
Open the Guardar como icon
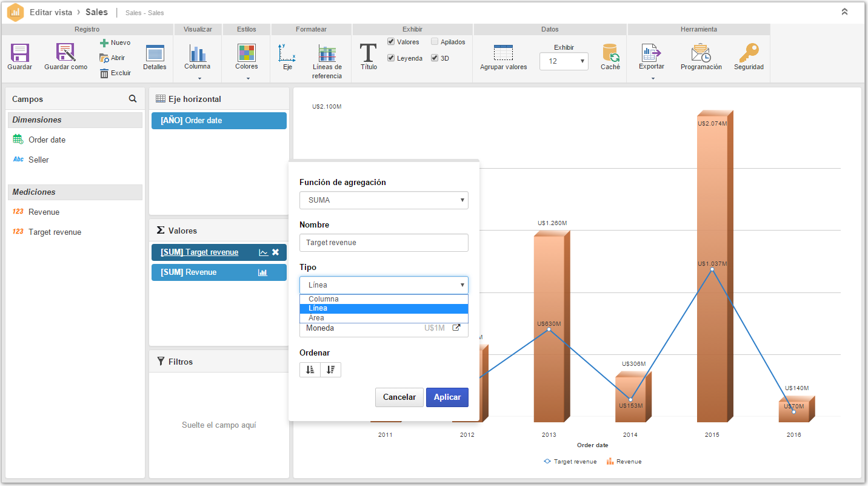[65, 53]
